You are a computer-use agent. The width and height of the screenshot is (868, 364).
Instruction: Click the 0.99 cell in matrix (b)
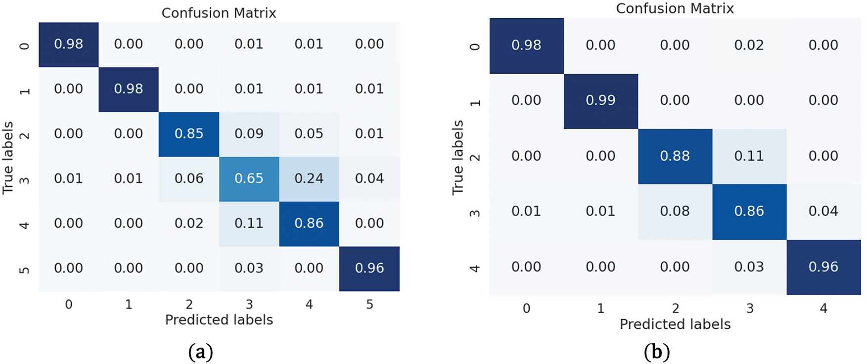[600, 100]
